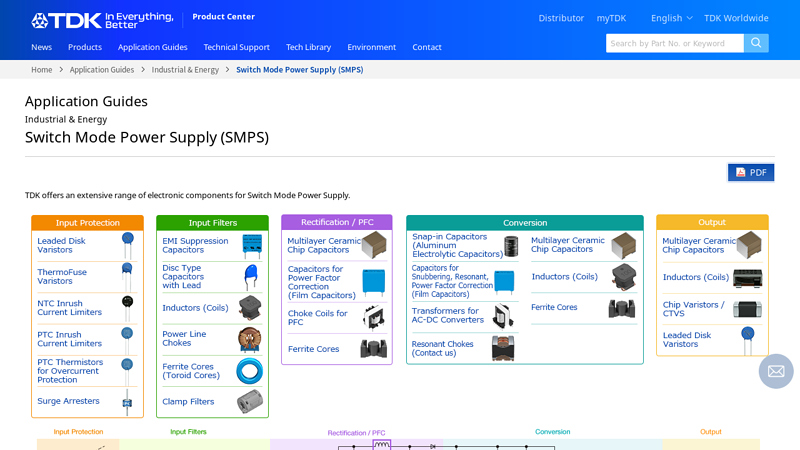Open the myTDK link
The width and height of the screenshot is (800, 450).
point(611,18)
